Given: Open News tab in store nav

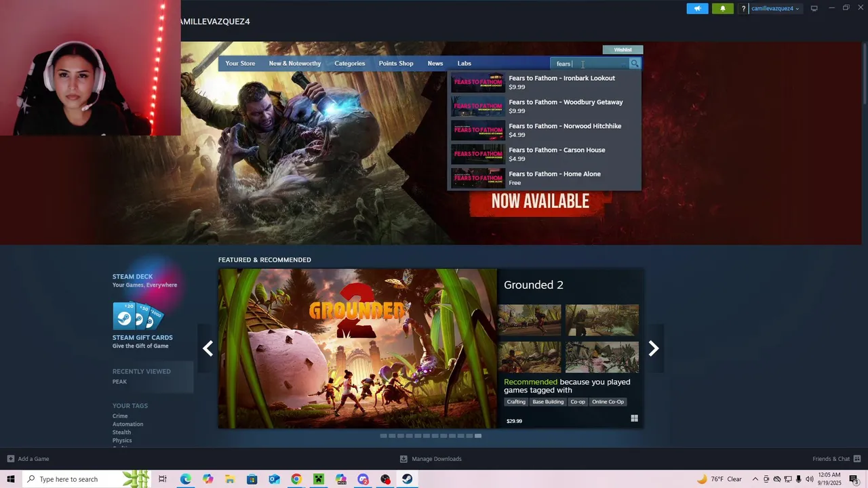Looking at the screenshot, I should [x=435, y=64].
